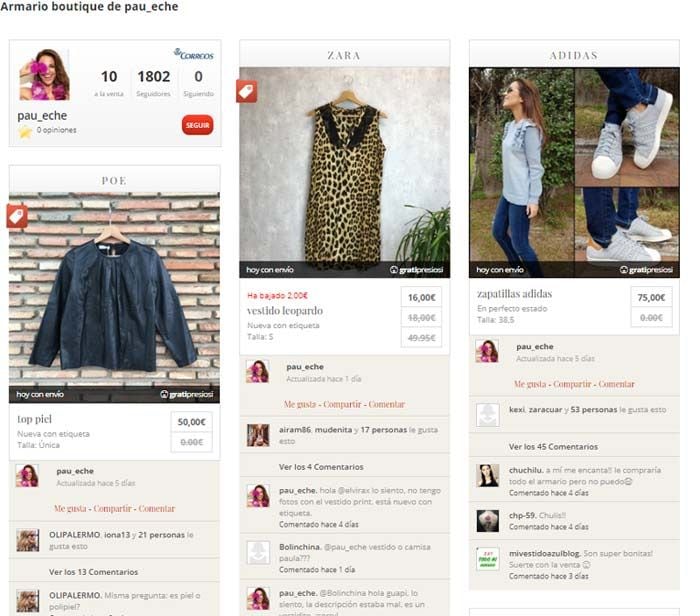The width and height of the screenshot is (700, 616).
Task: Expand 'Ver los 45 Comentarios'
Action: point(553,446)
